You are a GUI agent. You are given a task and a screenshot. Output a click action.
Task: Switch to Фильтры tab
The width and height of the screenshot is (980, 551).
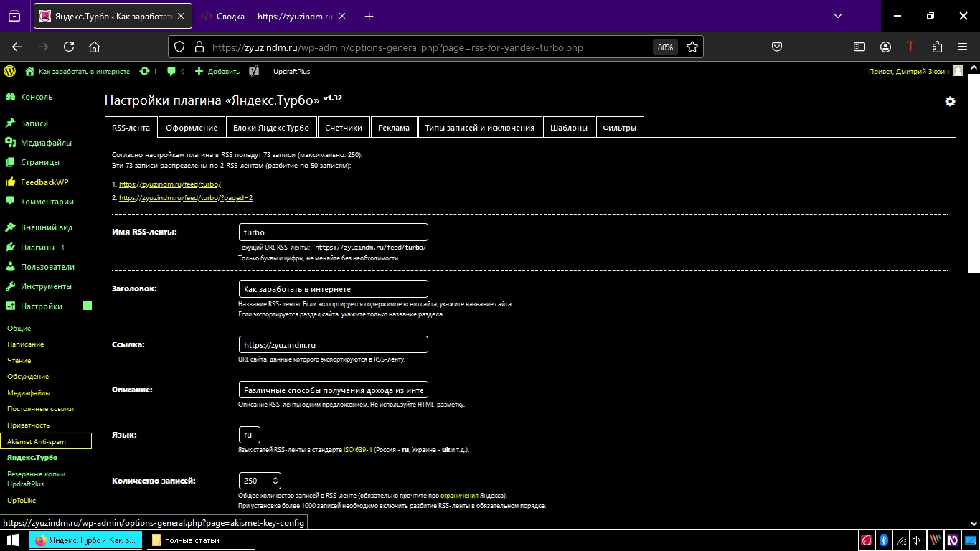point(620,127)
